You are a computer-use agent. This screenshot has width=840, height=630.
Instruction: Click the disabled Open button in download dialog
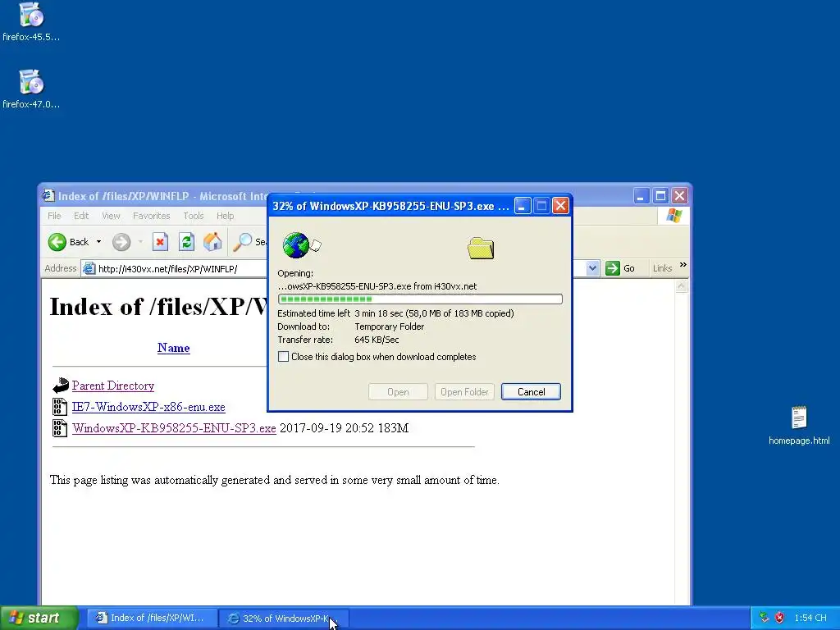pos(398,391)
